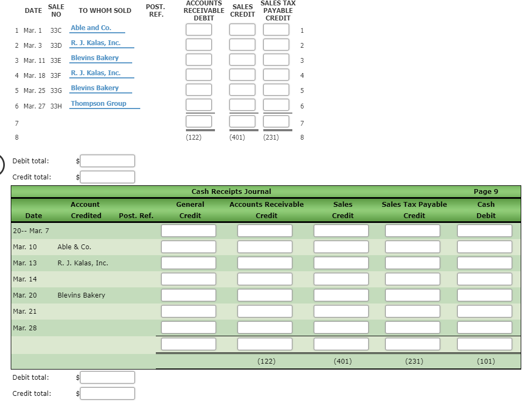Click the Accounts Receivable Credit field for Able & Co.
This screenshot has height=405, width=532.
[x=265, y=246]
